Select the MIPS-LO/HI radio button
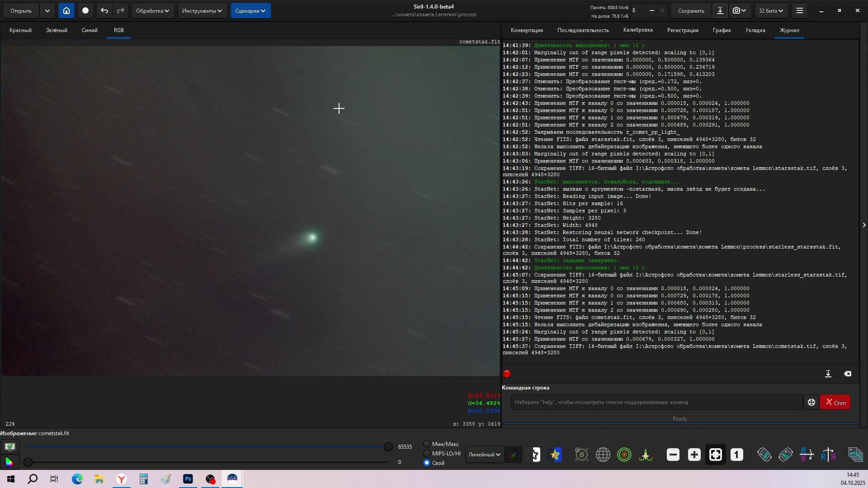This screenshot has width=868, height=488. (426, 453)
